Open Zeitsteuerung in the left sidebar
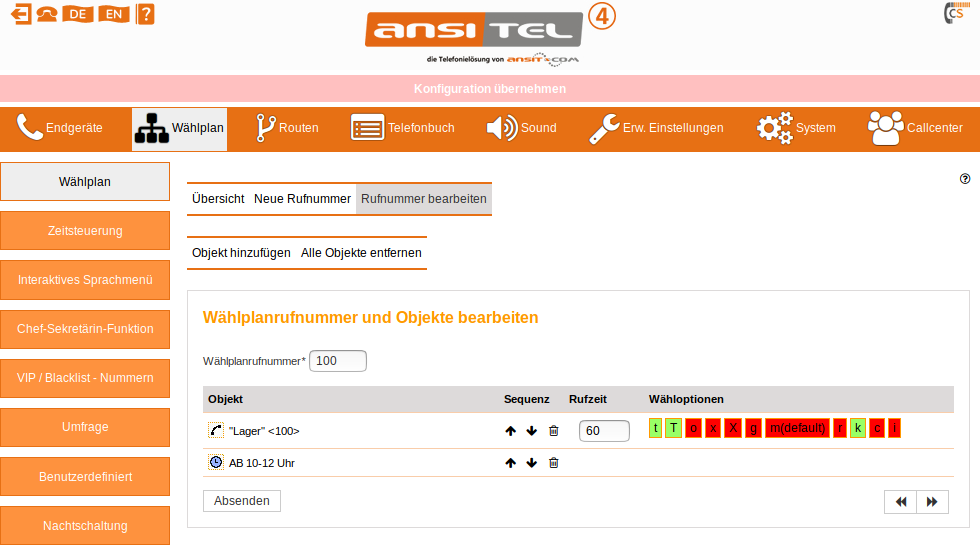Screen dimensions: 980x555 (x=85, y=231)
